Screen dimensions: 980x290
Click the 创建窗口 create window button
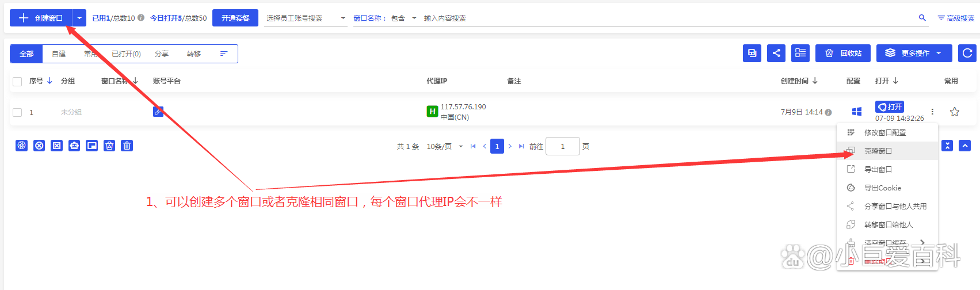pos(41,18)
